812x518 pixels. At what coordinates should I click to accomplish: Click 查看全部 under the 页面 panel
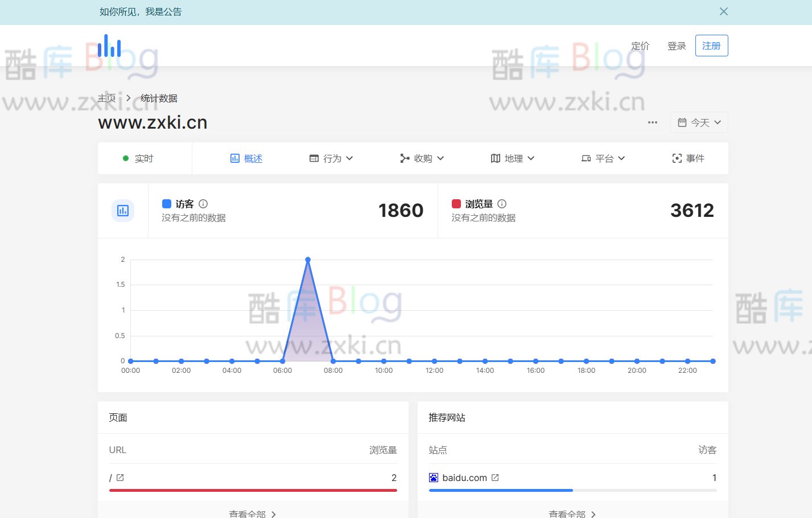coord(253,513)
